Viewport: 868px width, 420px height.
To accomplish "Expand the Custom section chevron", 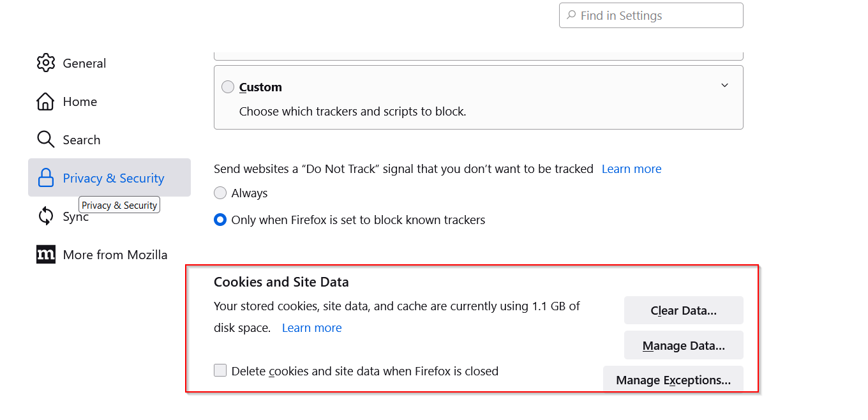I will point(724,86).
